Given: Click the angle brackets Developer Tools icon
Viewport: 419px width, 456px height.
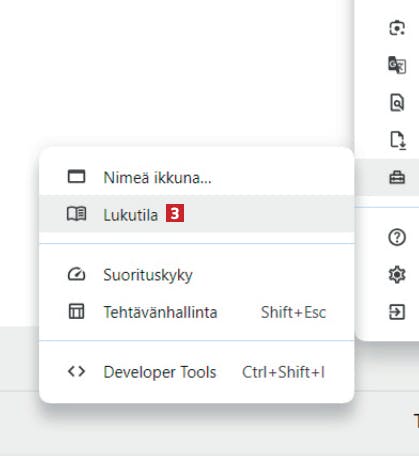Looking at the screenshot, I should coord(76,371).
